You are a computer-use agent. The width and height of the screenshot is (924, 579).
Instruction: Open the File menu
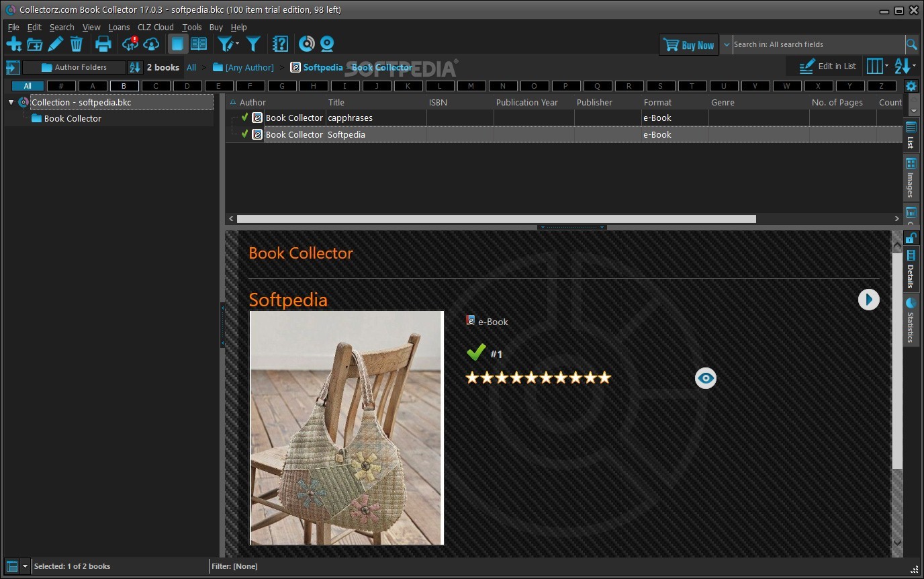click(x=13, y=28)
